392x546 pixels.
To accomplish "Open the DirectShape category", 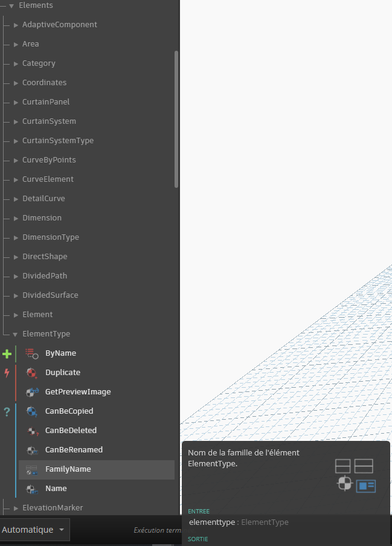I will click(45, 257).
